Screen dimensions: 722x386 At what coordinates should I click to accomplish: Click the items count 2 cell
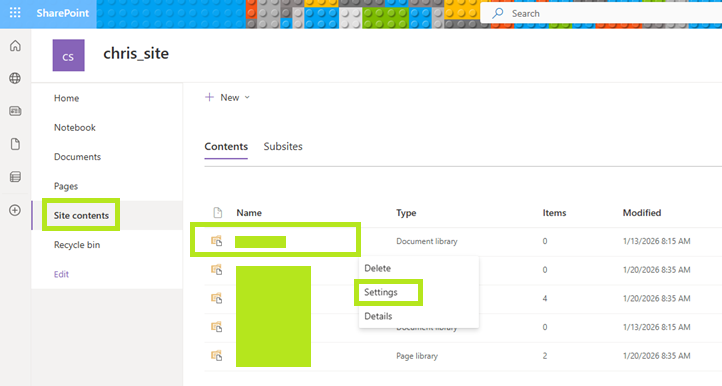tap(545, 356)
